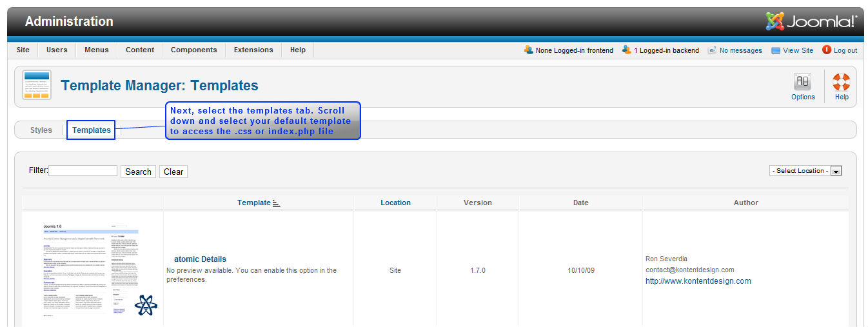Click the Administration header title
The height and width of the screenshot is (327, 868).
pos(69,21)
